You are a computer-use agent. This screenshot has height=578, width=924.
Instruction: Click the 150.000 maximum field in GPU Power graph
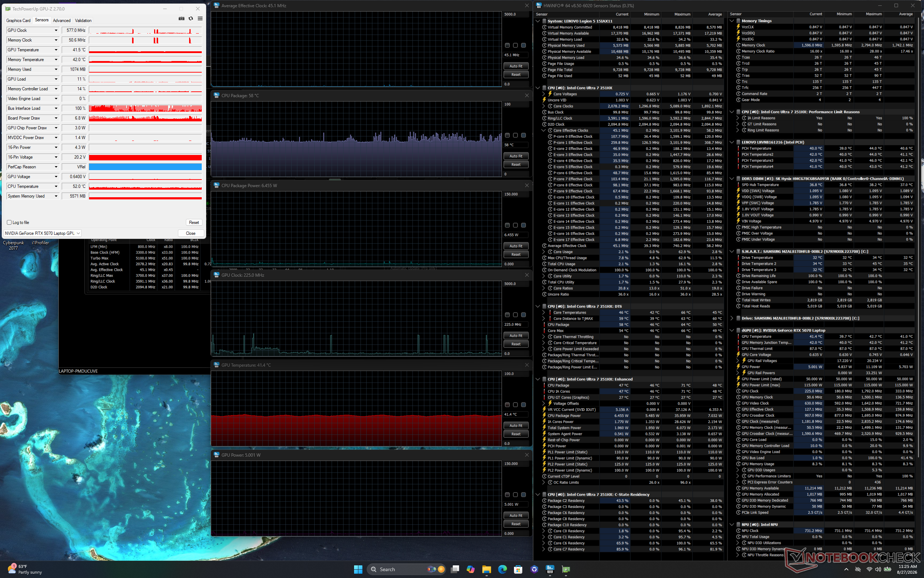coord(516,464)
